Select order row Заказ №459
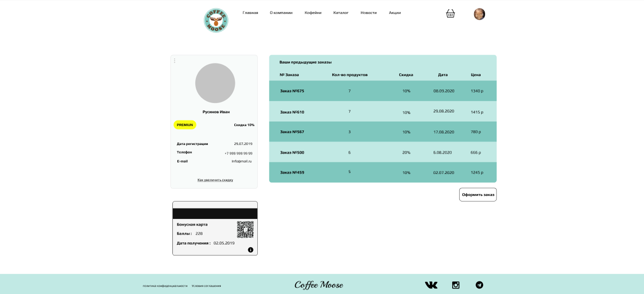Image resolution: width=644 pixels, height=294 pixels. [383, 172]
